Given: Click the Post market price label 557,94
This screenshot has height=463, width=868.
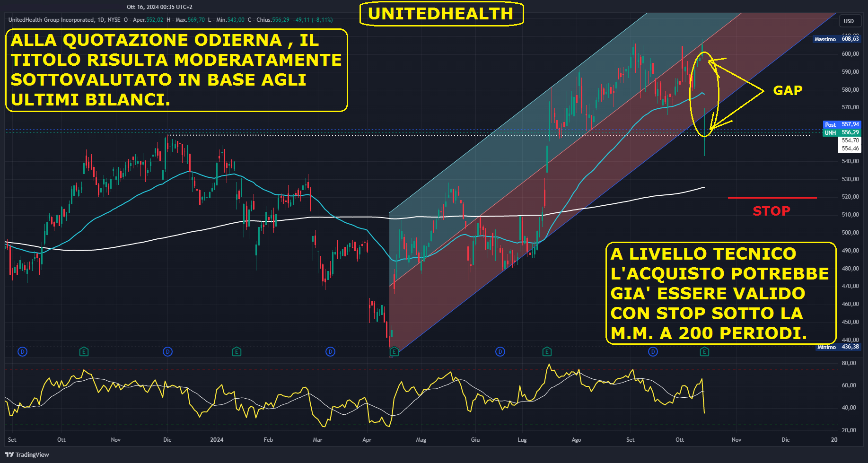Looking at the screenshot, I should (x=842, y=124).
